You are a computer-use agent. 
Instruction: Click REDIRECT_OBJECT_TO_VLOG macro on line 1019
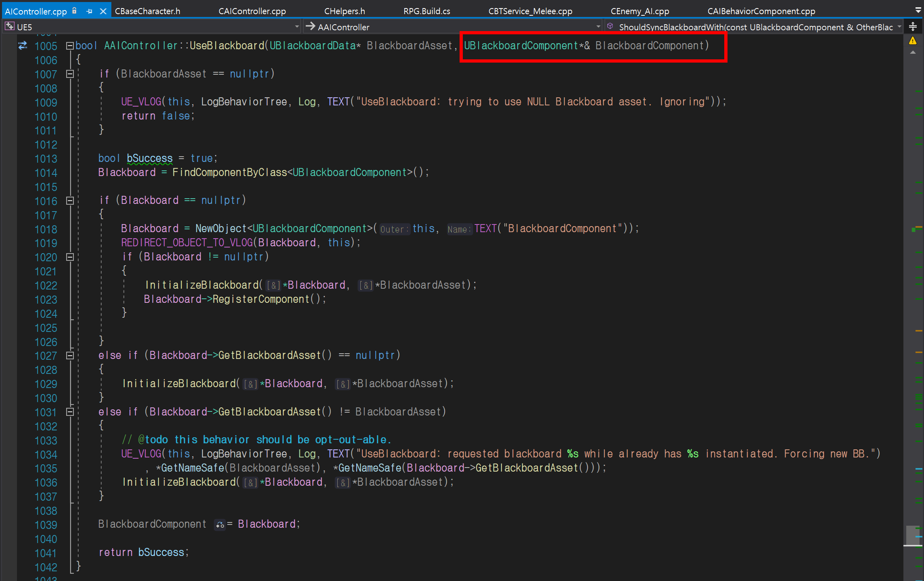tap(187, 243)
